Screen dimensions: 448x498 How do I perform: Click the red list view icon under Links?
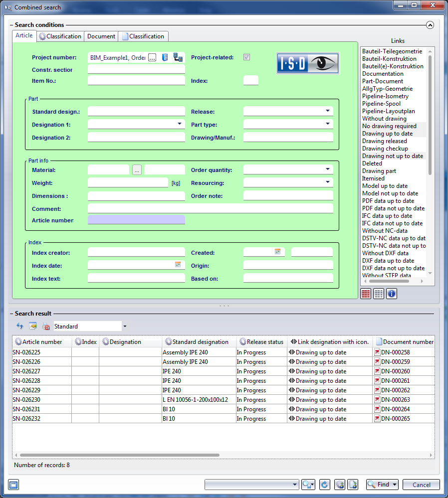pyautogui.click(x=366, y=294)
